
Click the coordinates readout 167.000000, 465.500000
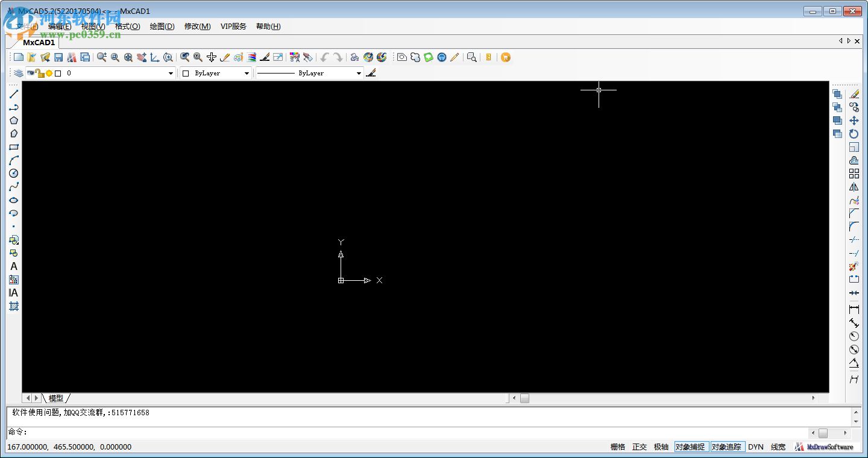69,447
